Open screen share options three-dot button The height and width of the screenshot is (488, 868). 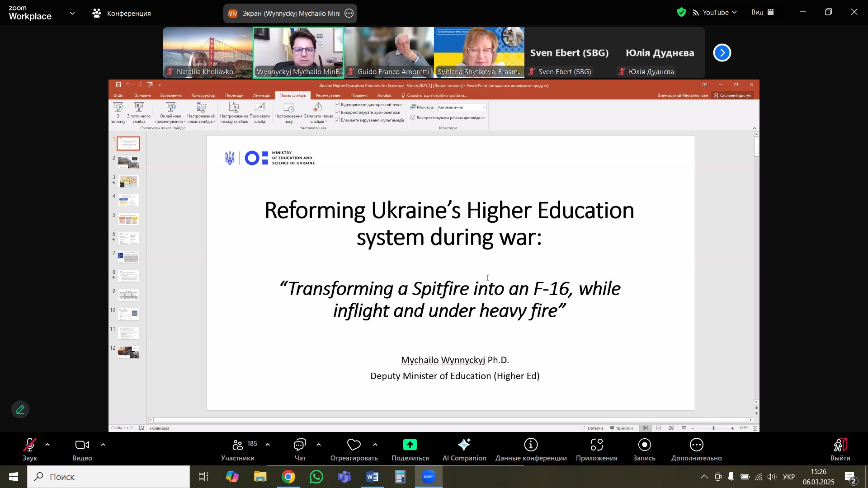349,14
